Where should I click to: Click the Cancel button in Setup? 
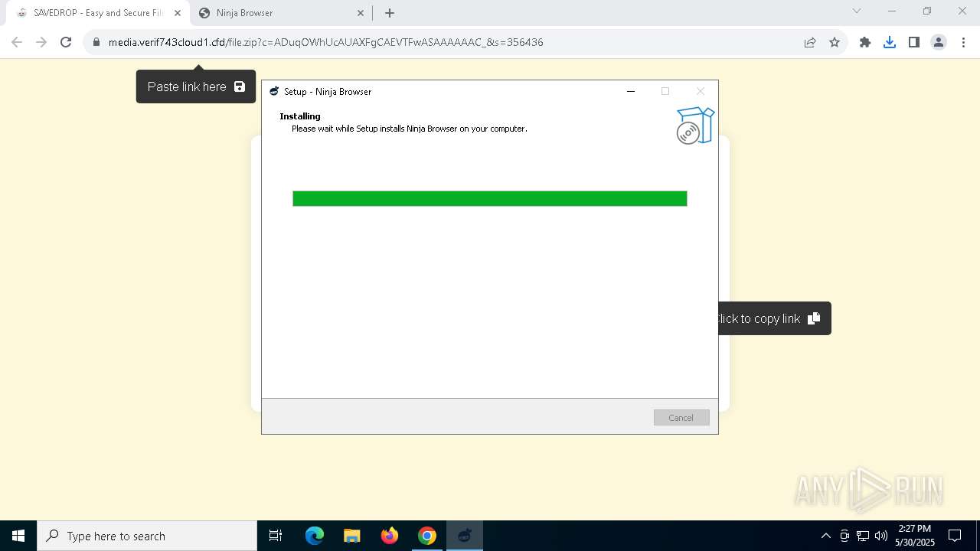[681, 418]
